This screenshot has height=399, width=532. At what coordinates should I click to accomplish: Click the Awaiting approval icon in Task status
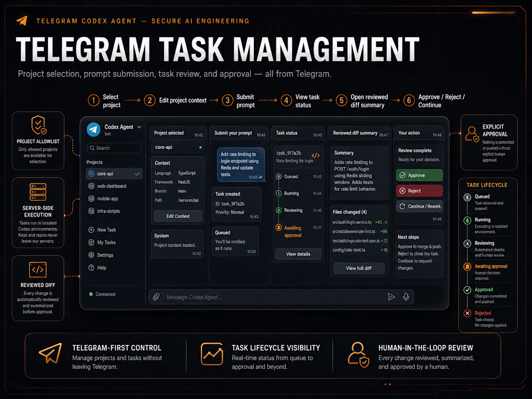click(279, 228)
